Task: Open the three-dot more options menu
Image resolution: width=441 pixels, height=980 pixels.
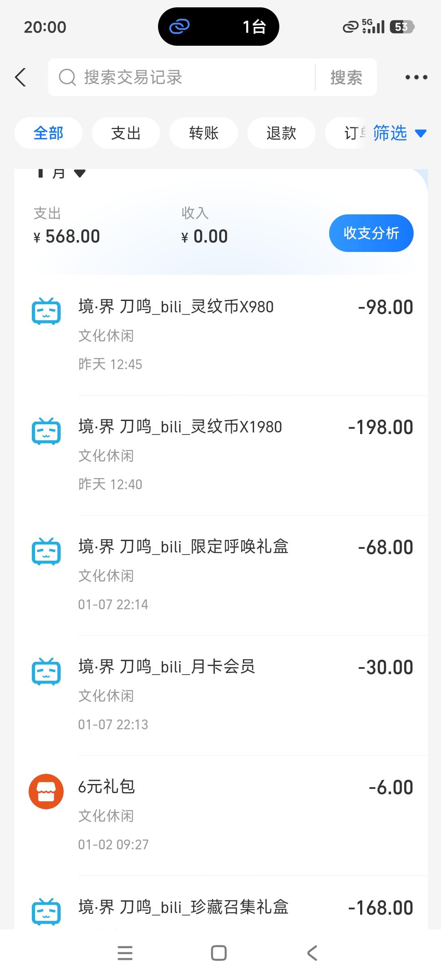Action: point(416,77)
